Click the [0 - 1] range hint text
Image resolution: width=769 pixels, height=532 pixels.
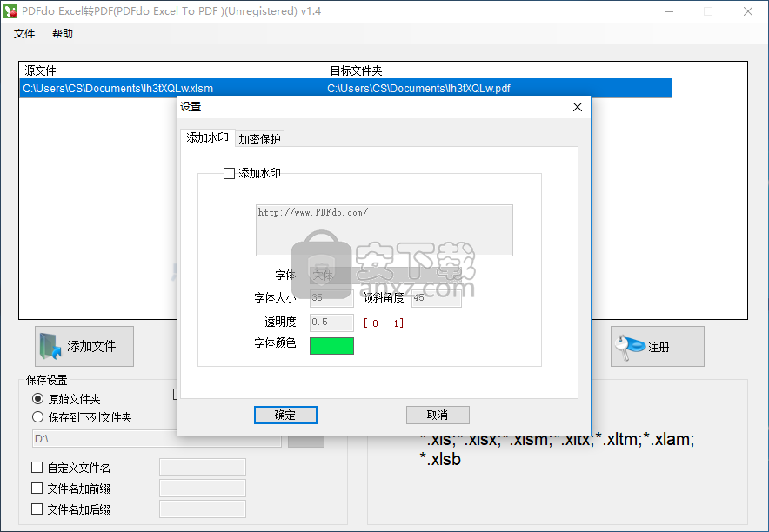coord(384,323)
